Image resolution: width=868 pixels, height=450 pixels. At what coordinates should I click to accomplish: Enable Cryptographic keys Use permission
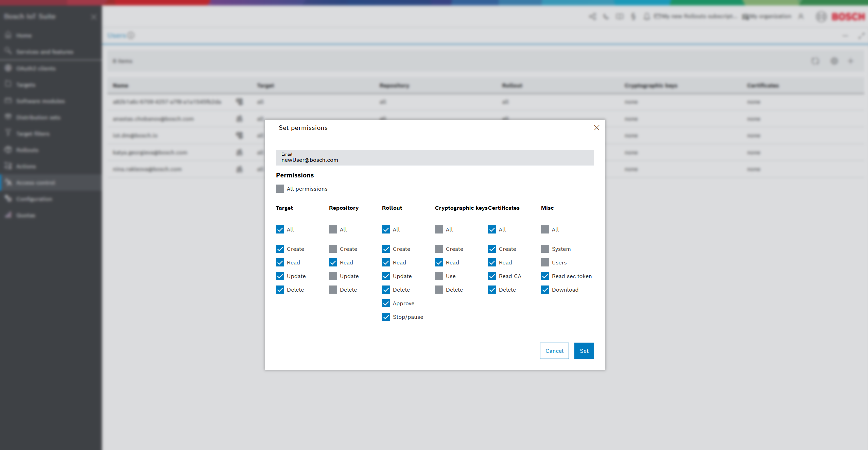pos(439,276)
